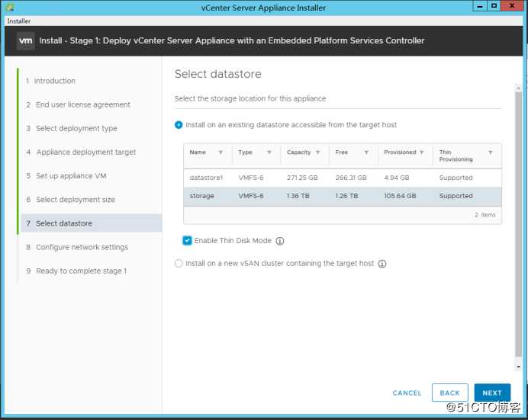Open the Type column filter icon
Screen dimensions: 528x420
pos(269,152)
